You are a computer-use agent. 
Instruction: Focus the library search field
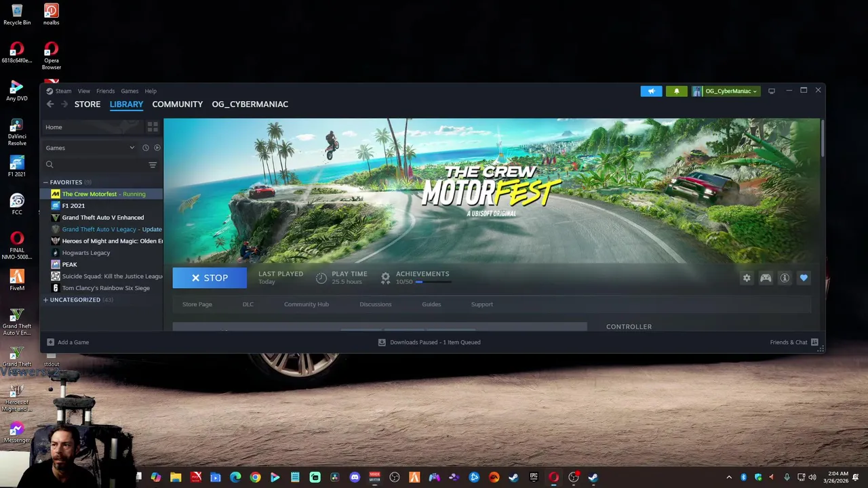(95, 165)
